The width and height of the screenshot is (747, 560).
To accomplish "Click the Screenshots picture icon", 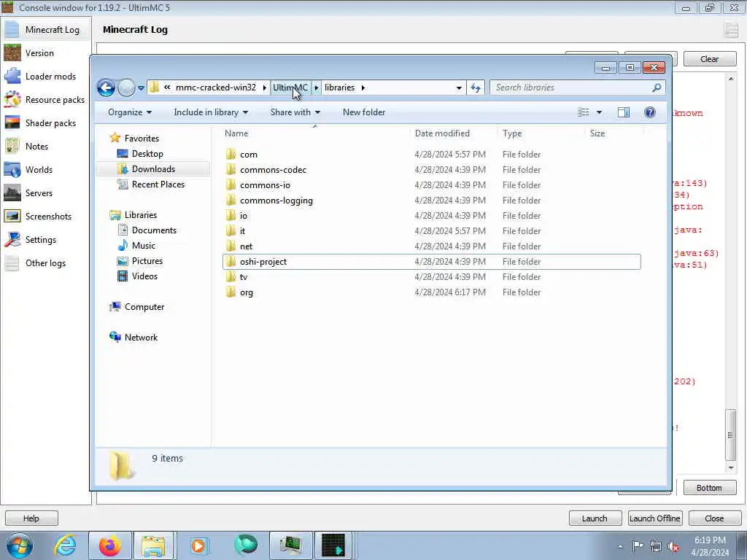I will pyautogui.click(x=12, y=216).
